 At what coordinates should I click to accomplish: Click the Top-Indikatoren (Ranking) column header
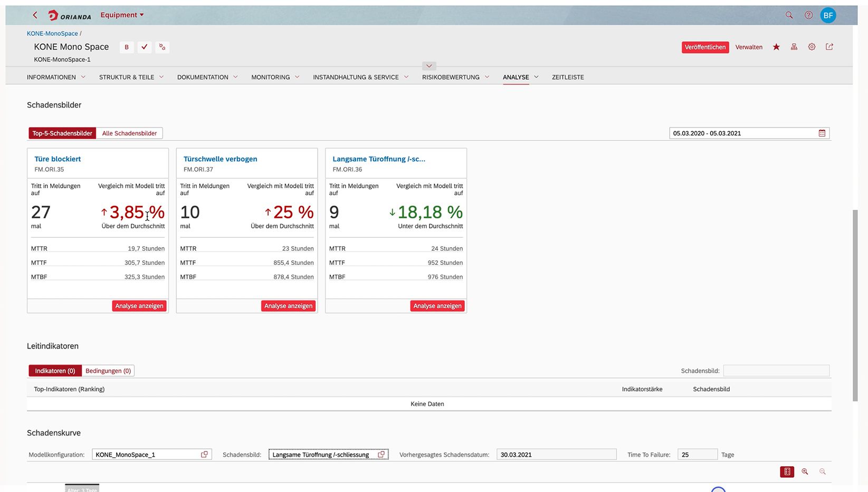pos(69,389)
